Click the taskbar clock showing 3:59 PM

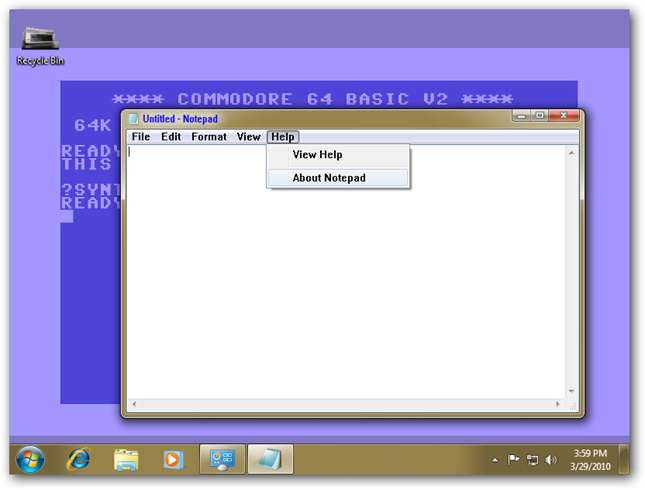[x=590, y=460]
